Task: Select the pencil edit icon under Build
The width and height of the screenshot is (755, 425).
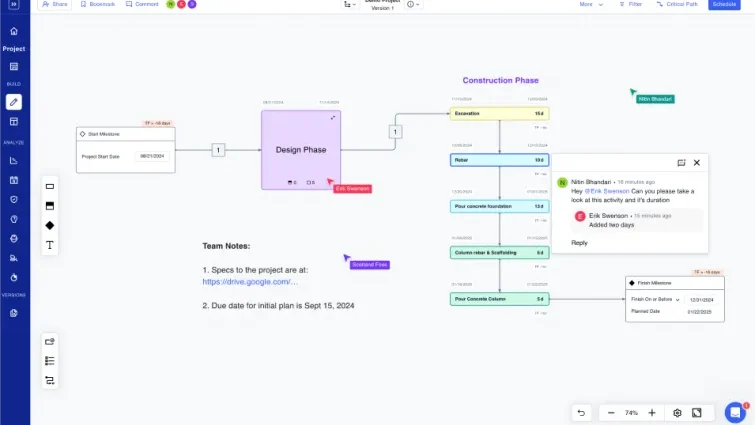Action: point(13,102)
